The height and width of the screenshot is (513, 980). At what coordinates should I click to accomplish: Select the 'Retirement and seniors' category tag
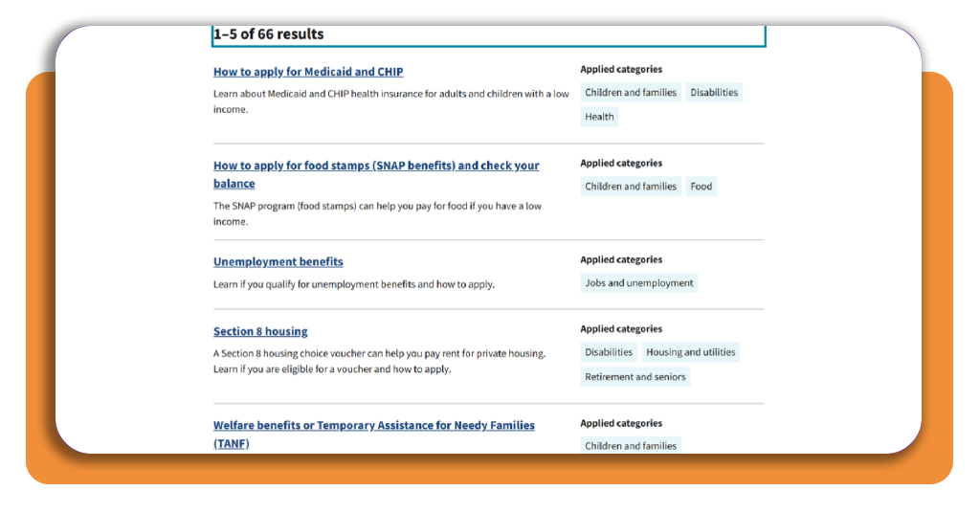click(635, 377)
